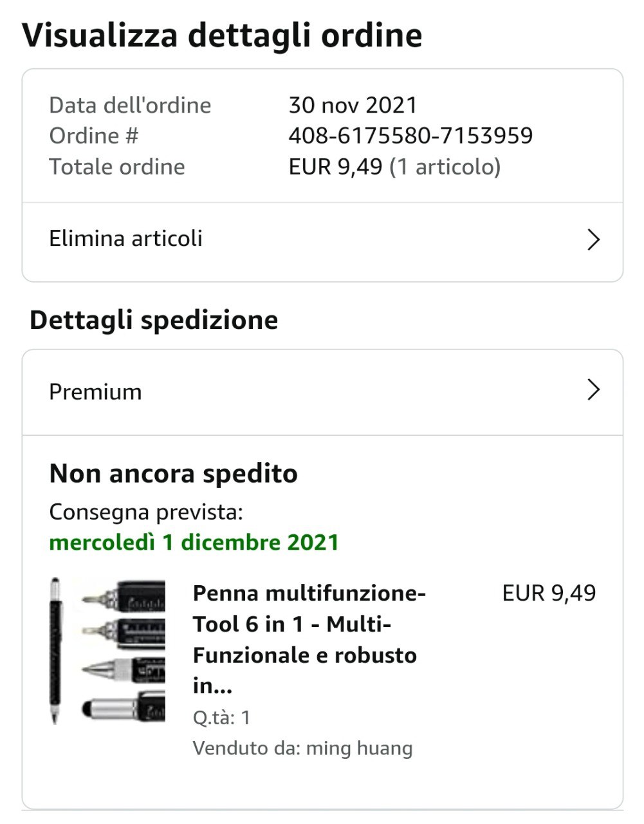Click the green delivery date mercoledì 1 dicembre
The image size is (644, 824).
[194, 542]
